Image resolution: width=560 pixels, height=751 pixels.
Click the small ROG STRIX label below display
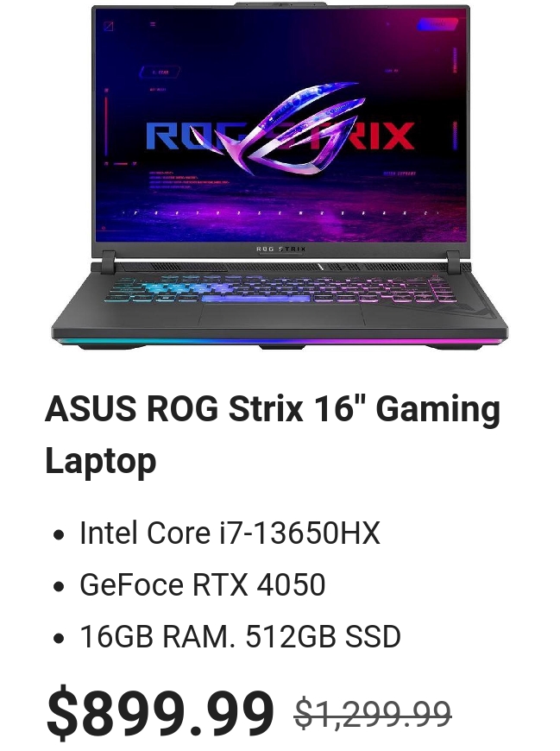[281, 249]
